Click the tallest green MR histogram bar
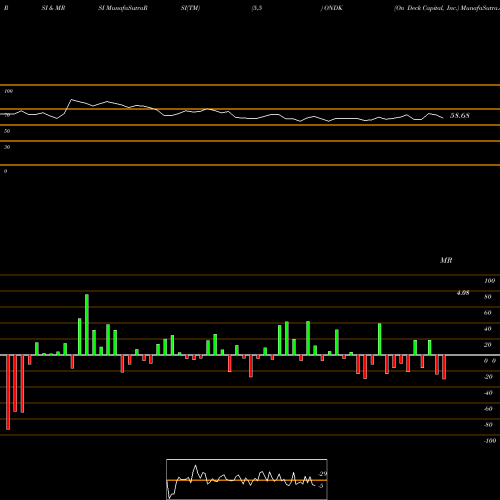 (87, 325)
